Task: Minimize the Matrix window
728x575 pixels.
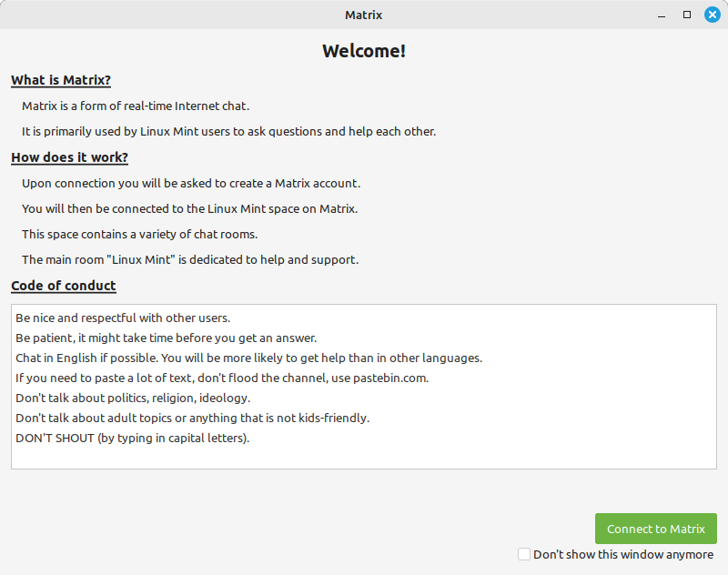Action: [x=662, y=15]
